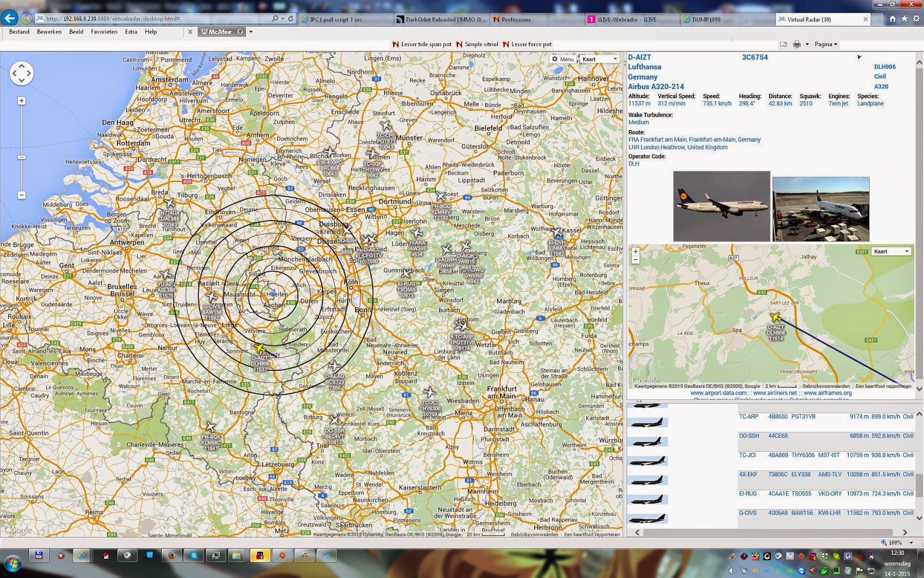Zoom out on the main map
Screen dimensions: 924x578
point(21,195)
